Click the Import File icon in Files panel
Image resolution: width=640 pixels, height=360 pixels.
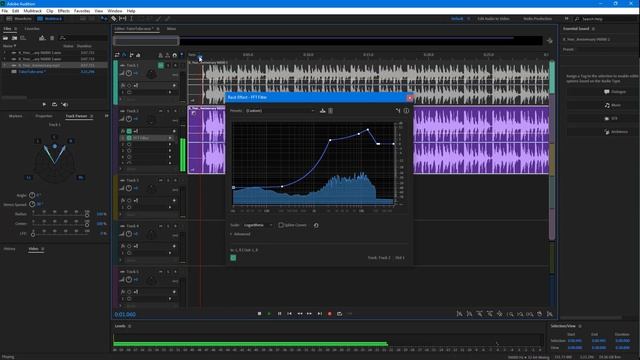point(14,38)
